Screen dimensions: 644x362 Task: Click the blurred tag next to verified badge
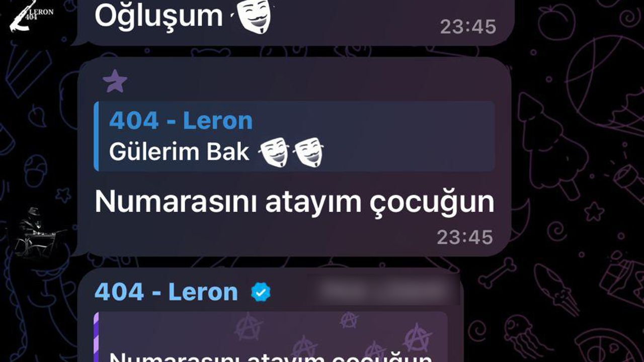[x=384, y=290]
